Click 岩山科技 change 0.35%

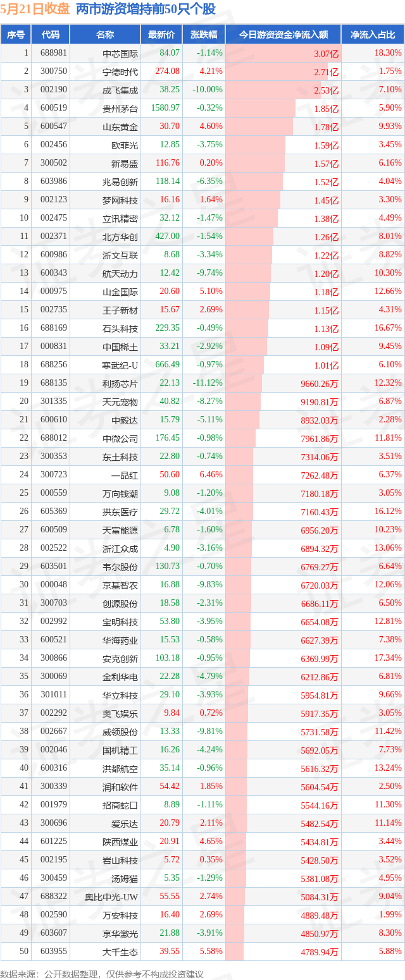pyautogui.click(x=211, y=860)
